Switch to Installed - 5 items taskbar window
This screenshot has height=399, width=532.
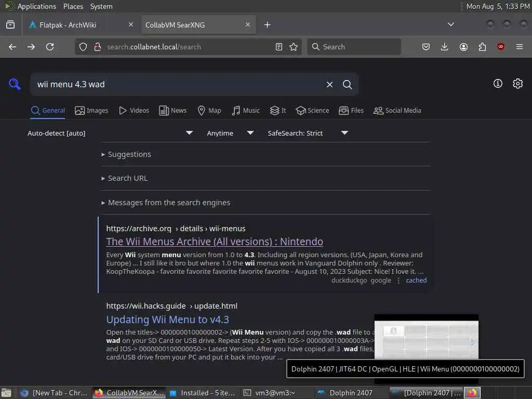(204, 393)
